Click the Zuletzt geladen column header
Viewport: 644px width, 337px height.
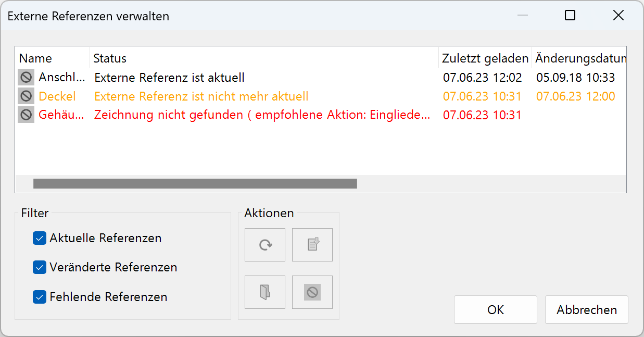485,58
